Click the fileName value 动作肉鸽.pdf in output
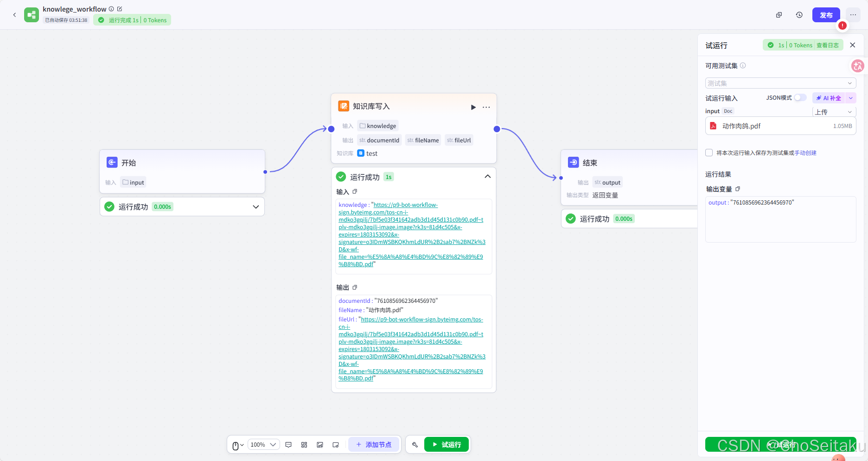 click(x=385, y=310)
